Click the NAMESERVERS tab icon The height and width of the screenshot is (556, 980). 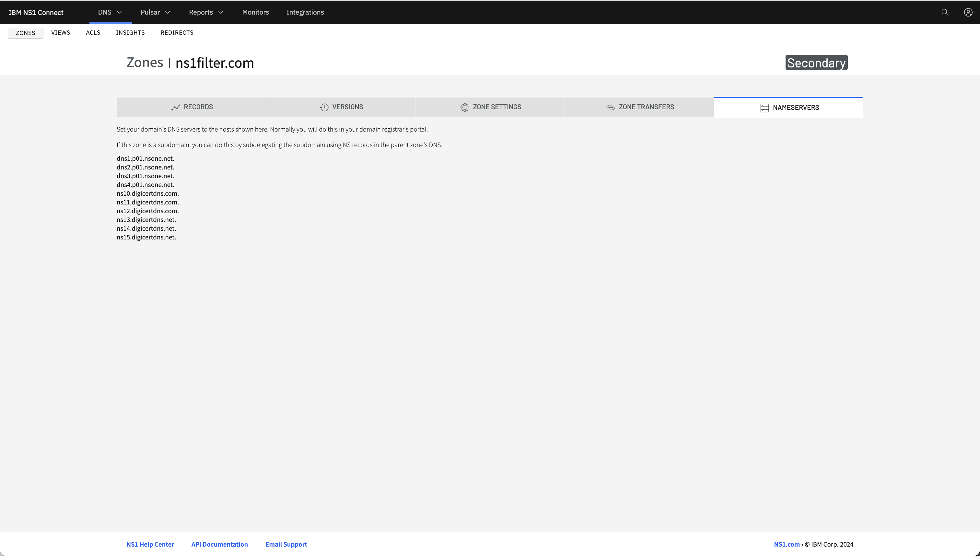(x=764, y=107)
